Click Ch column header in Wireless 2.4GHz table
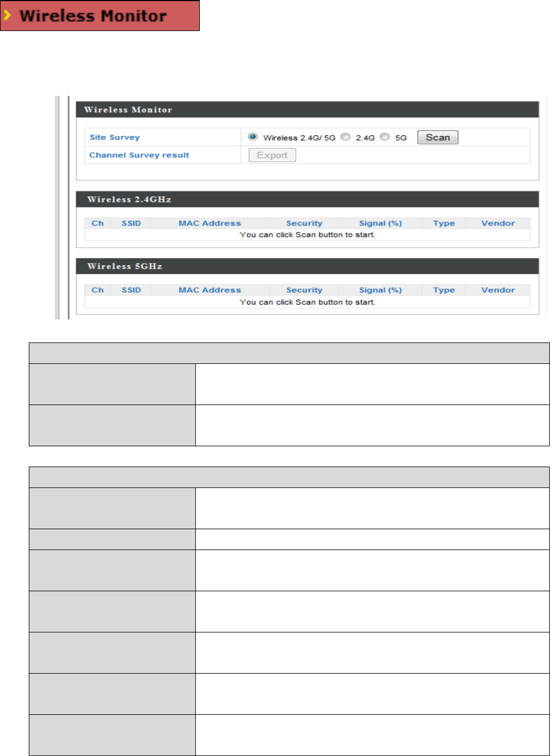Image resolution: width=556 pixels, height=756 pixels. [x=98, y=223]
